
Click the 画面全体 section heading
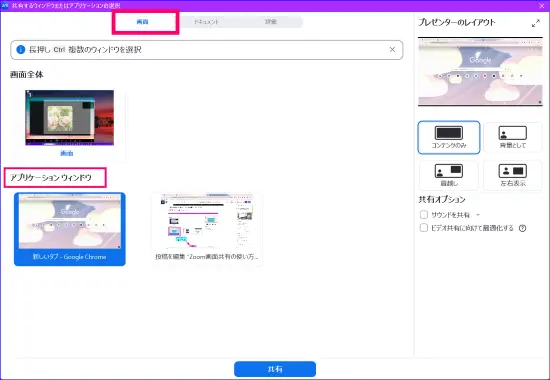[27, 74]
